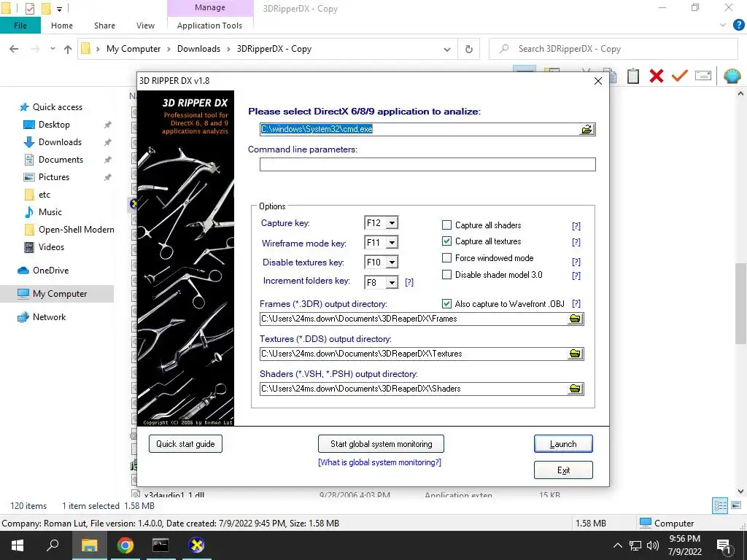Uncheck Capture all textures
Image resolution: width=747 pixels, height=560 pixels.
coord(446,241)
